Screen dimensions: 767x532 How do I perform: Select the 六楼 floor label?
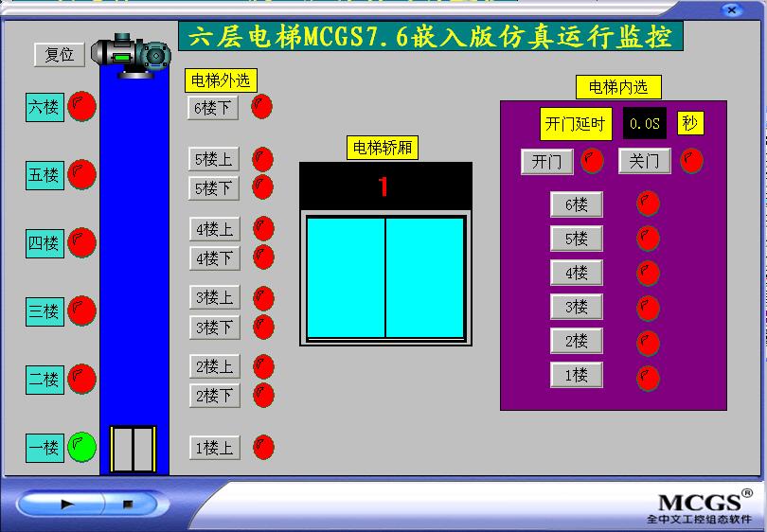pos(45,107)
